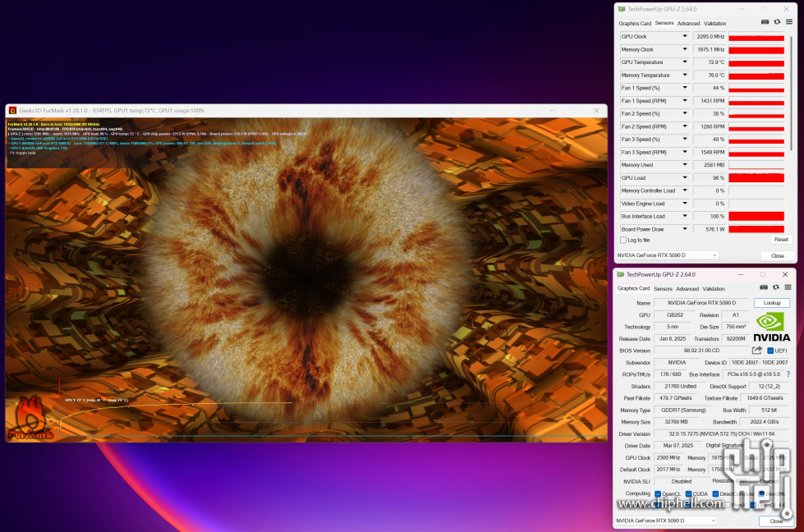Click the '32768 MB' memory size value
Viewport: 804px width, 532px height.
pyautogui.click(x=676, y=422)
